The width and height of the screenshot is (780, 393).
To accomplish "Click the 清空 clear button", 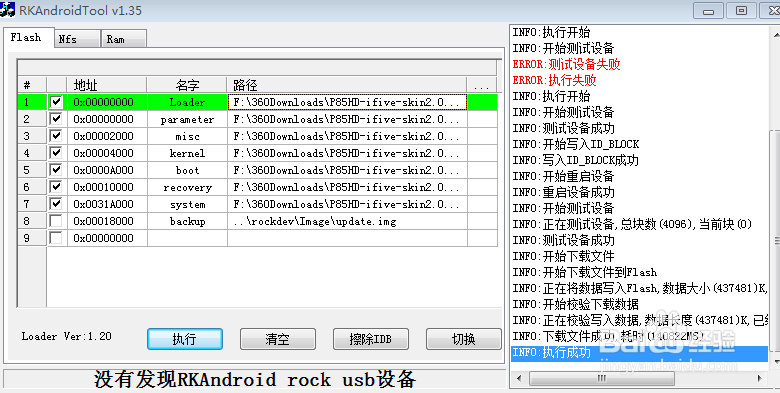I will click(x=278, y=339).
